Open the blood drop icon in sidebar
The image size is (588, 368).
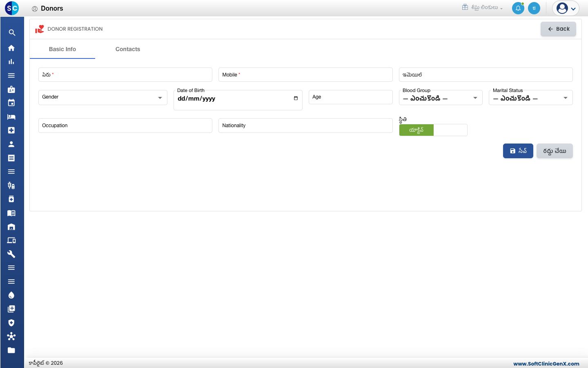tap(11, 295)
